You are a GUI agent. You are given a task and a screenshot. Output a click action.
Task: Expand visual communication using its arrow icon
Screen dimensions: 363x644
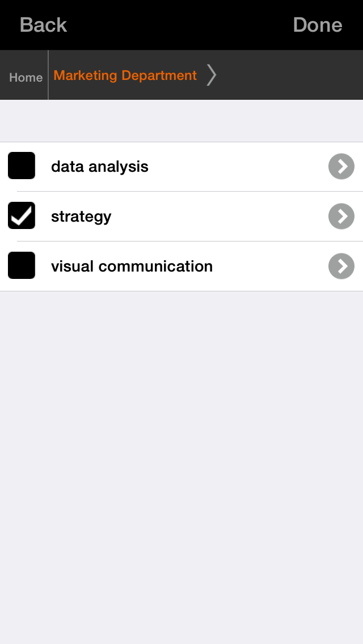tap(341, 266)
